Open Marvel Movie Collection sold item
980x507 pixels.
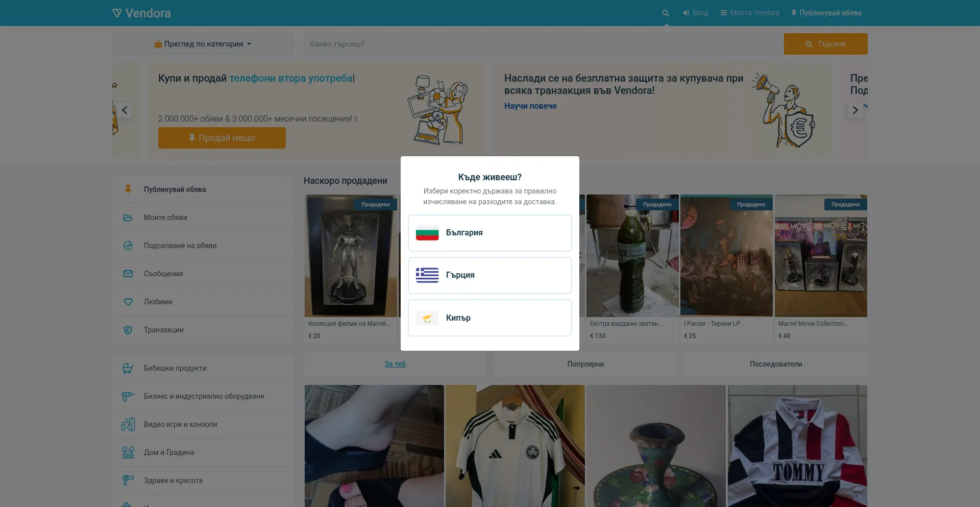click(821, 269)
